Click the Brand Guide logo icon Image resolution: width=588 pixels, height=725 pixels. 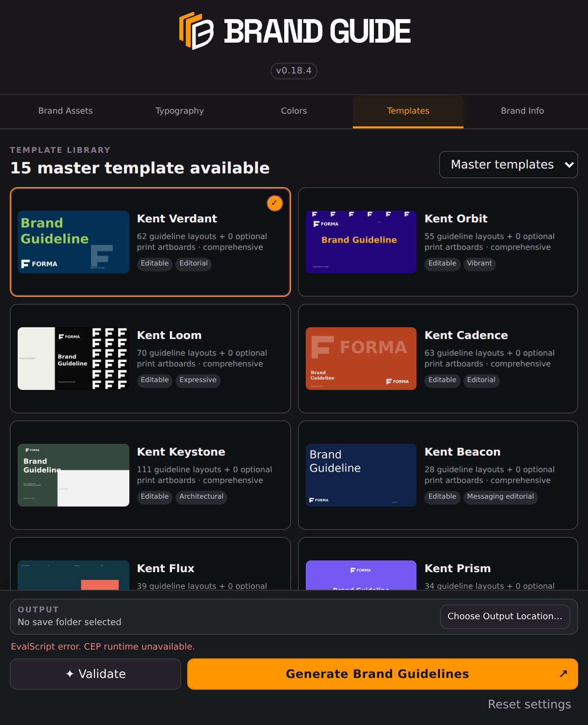(x=196, y=31)
